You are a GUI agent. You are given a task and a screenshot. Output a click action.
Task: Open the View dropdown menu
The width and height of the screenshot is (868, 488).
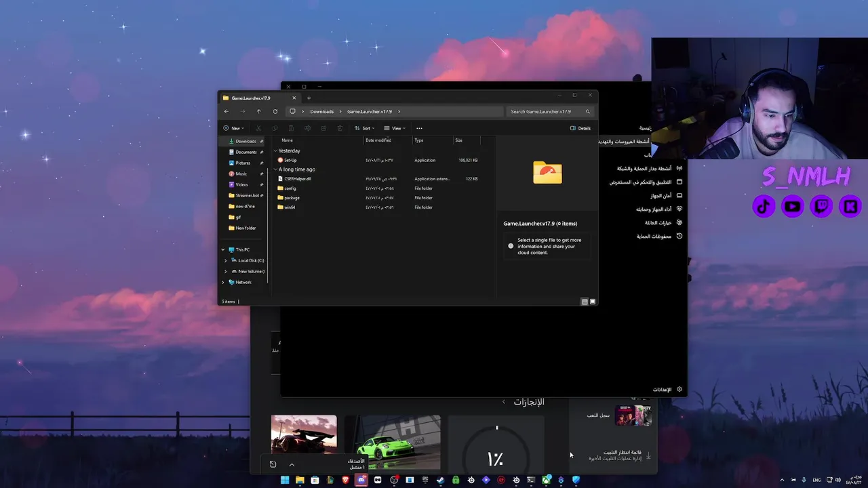(395, 128)
